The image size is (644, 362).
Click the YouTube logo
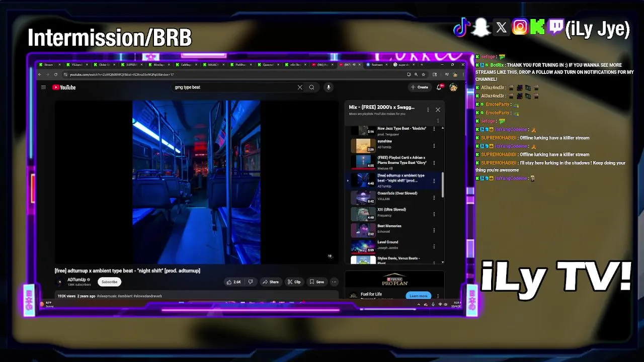click(x=64, y=87)
